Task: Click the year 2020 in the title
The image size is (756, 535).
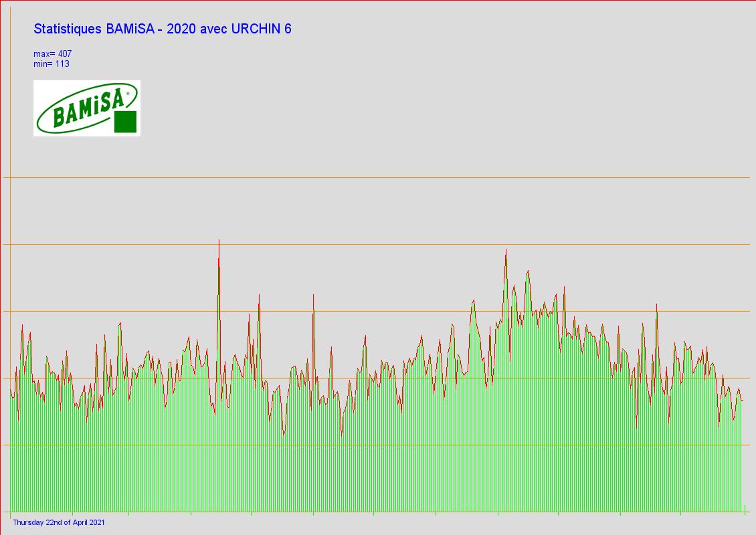Action: [x=179, y=29]
